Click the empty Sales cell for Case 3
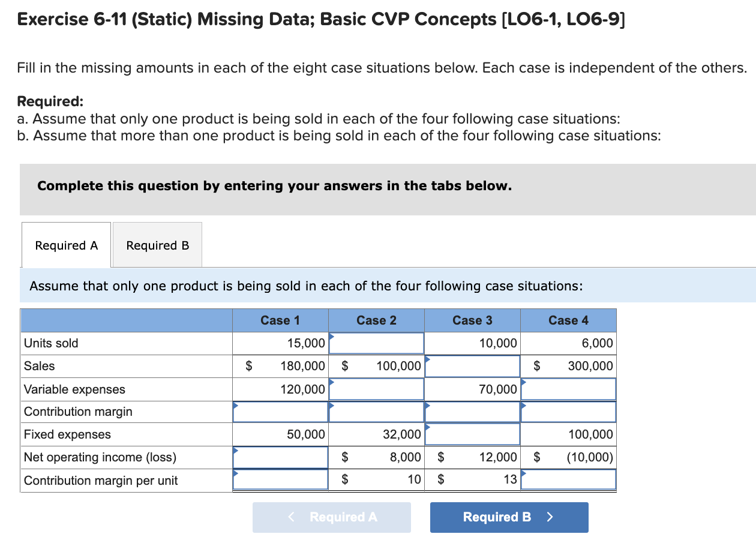This screenshot has width=756, height=552. (472, 365)
